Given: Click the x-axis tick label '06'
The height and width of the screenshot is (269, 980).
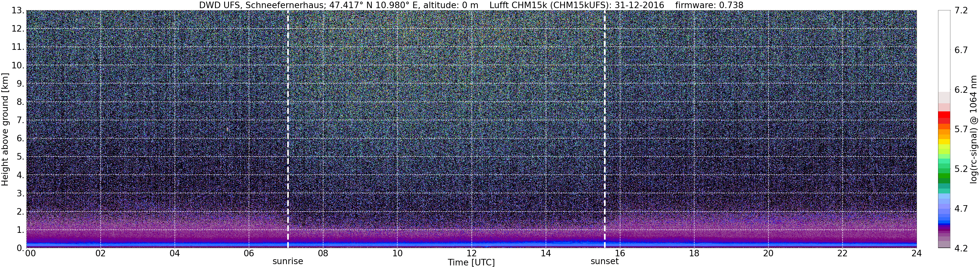Looking at the screenshot, I should (249, 254).
